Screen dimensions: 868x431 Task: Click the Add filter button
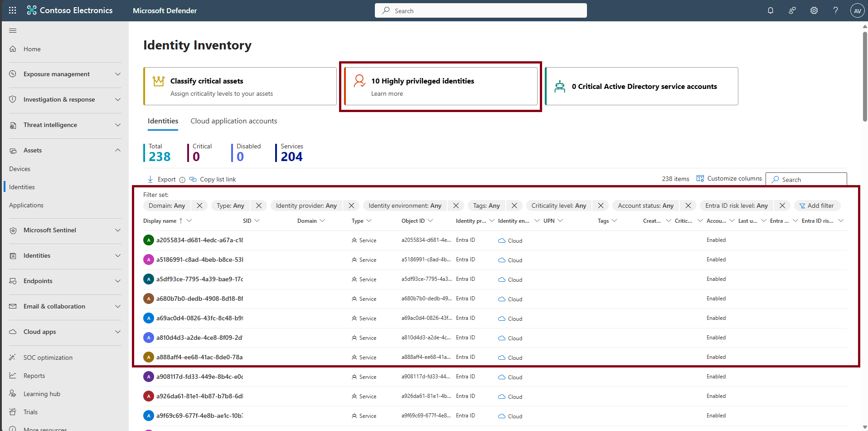(817, 206)
